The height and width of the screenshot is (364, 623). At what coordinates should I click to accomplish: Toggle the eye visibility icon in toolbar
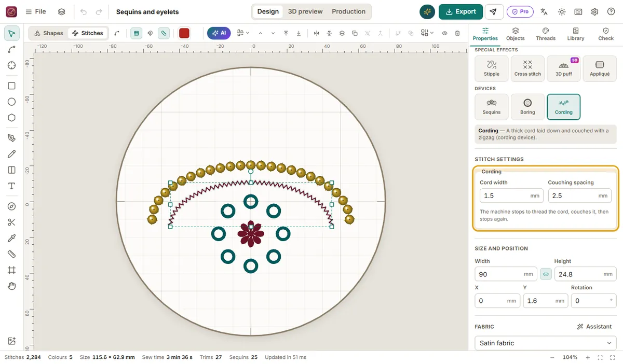[x=445, y=33]
